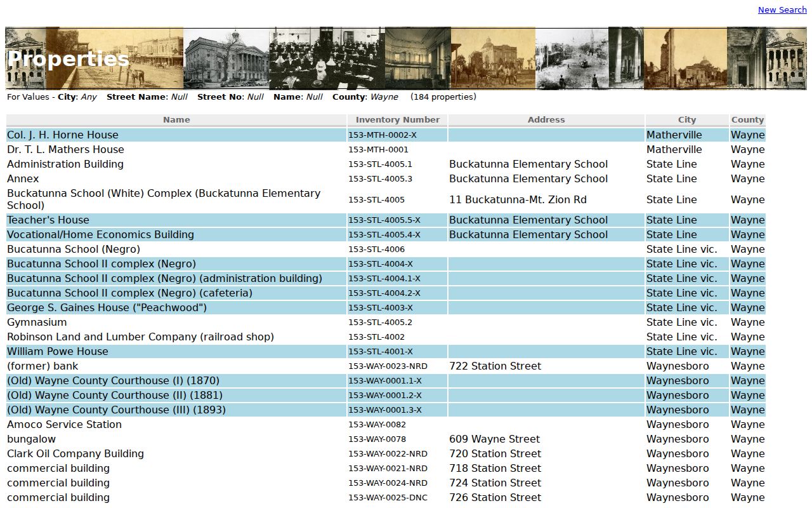Click address 722 Station Street
Image resolution: width=812 pixels, height=508 pixels.
[x=495, y=366]
